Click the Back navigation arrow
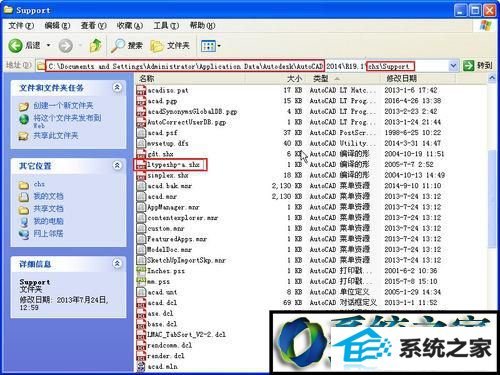Image resolution: width=500 pixels, height=375 pixels. click(15, 45)
